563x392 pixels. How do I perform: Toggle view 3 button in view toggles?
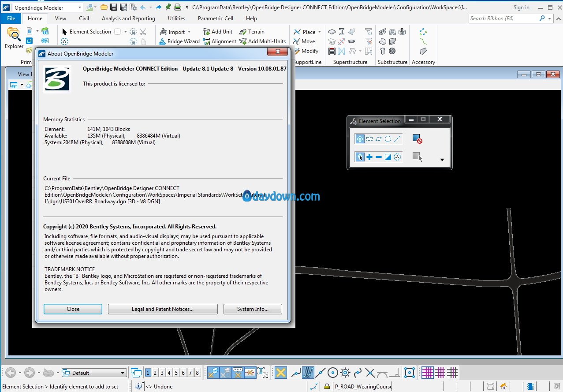[162, 373]
